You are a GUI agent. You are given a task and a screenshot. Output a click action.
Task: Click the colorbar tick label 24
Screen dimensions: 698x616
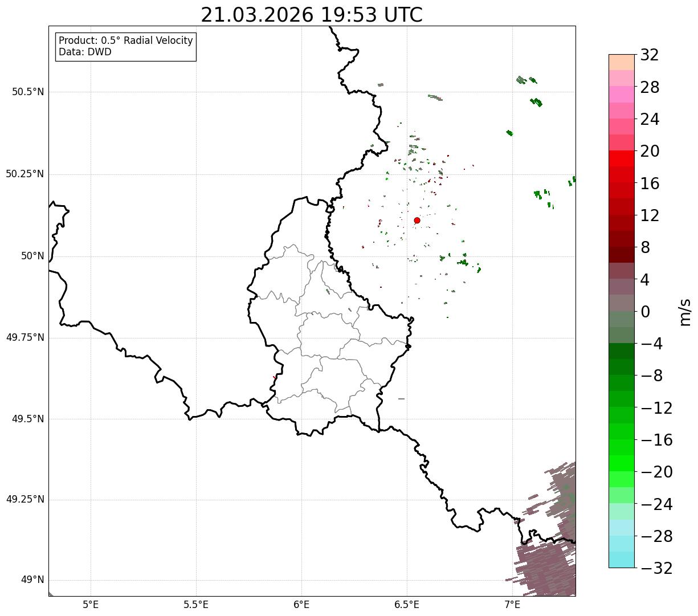(x=650, y=120)
